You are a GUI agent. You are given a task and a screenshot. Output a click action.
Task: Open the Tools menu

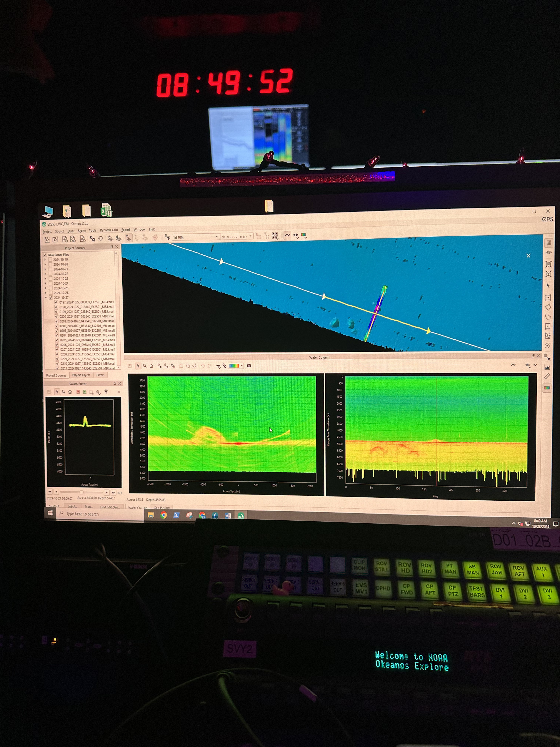[x=92, y=230]
